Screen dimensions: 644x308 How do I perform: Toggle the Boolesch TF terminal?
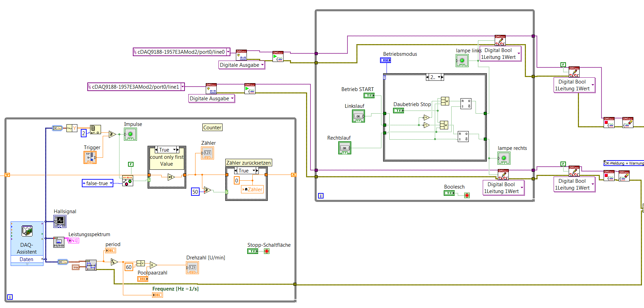(449, 193)
